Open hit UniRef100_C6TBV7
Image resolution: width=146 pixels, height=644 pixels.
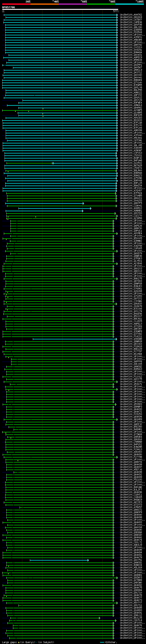(131, 20)
